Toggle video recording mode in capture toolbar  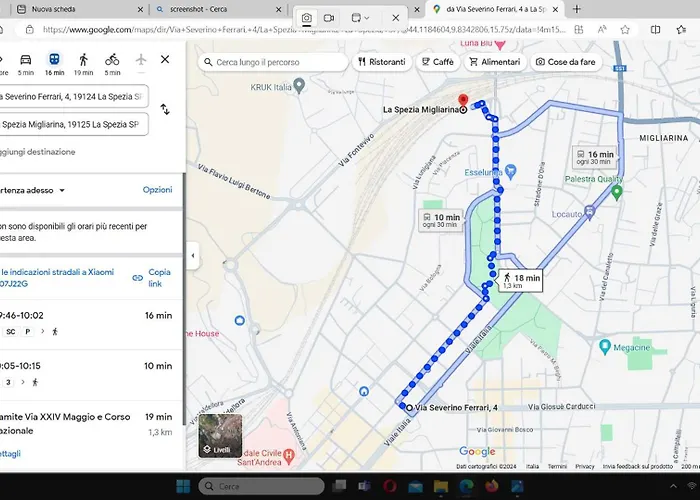coord(329,18)
